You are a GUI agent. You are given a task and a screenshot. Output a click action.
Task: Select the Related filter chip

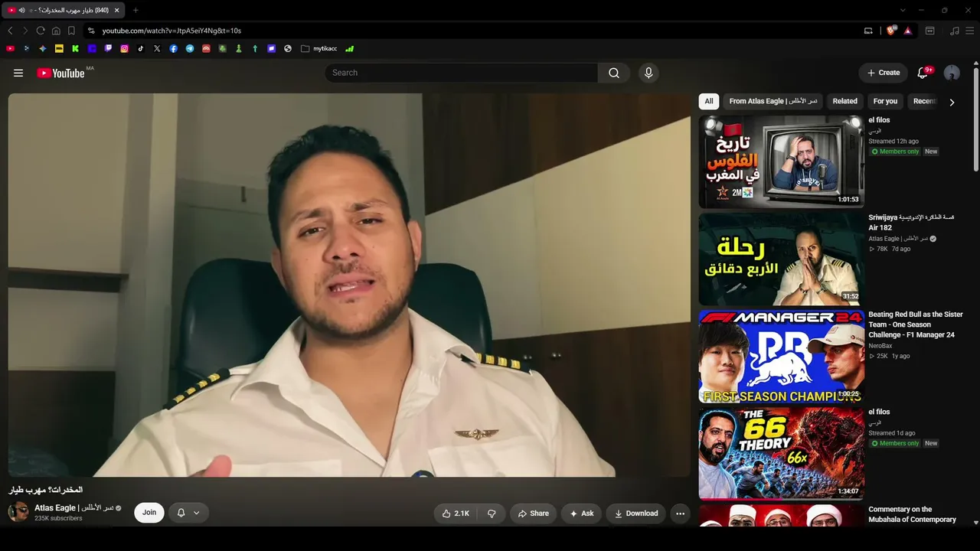(x=845, y=101)
